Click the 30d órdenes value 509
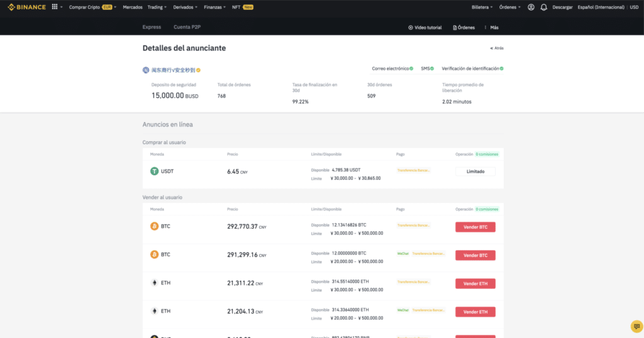 tap(371, 96)
